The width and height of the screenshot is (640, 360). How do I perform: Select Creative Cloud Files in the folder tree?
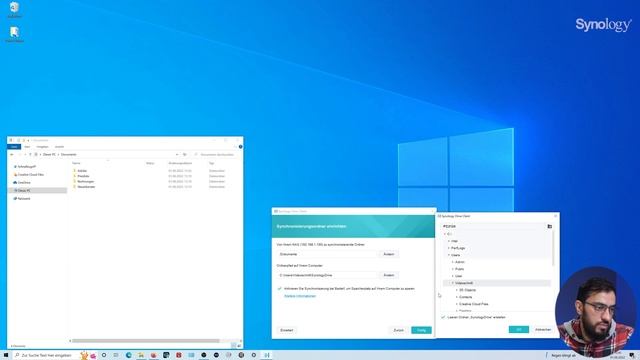click(473, 304)
